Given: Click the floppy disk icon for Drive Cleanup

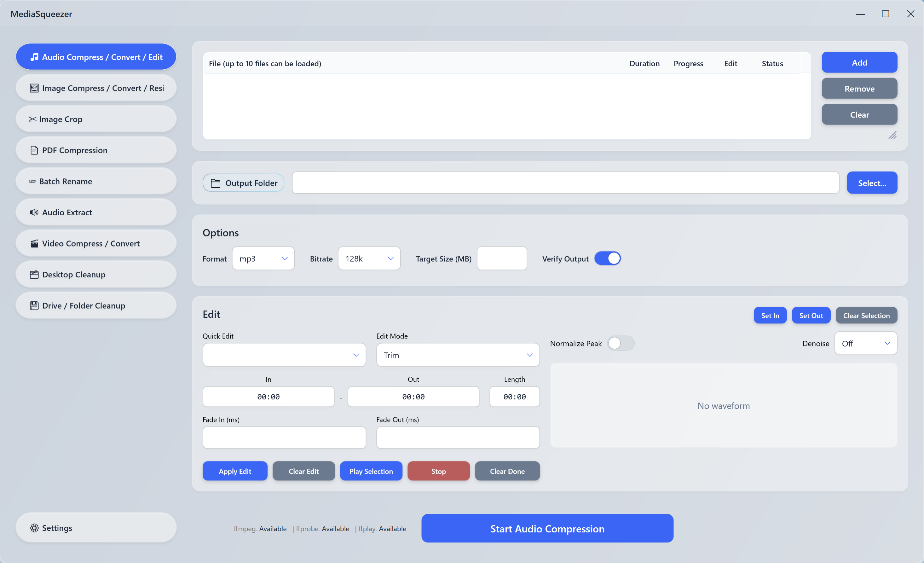Looking at the screenshot, I should point(34,305).
